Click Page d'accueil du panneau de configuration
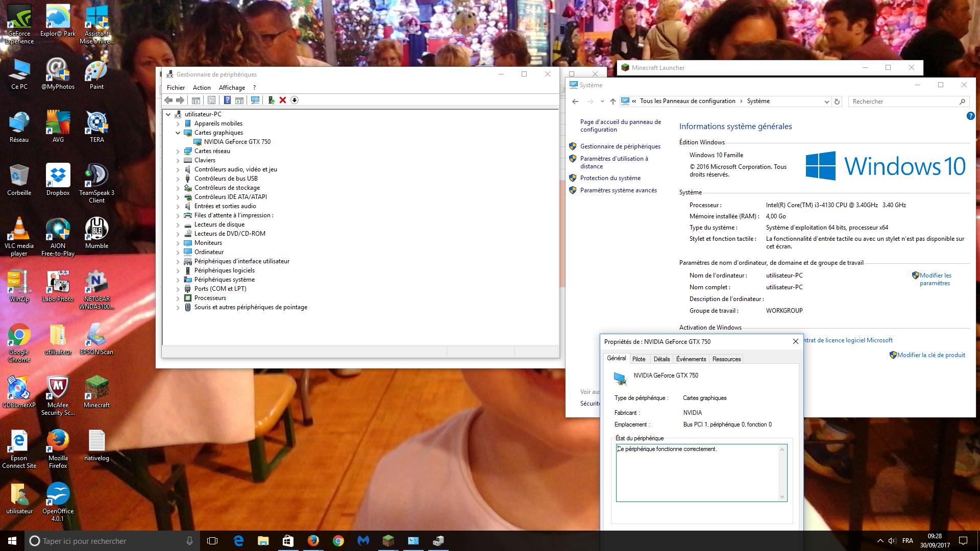Viewport: 980px width, 551px height. (621, 126)
